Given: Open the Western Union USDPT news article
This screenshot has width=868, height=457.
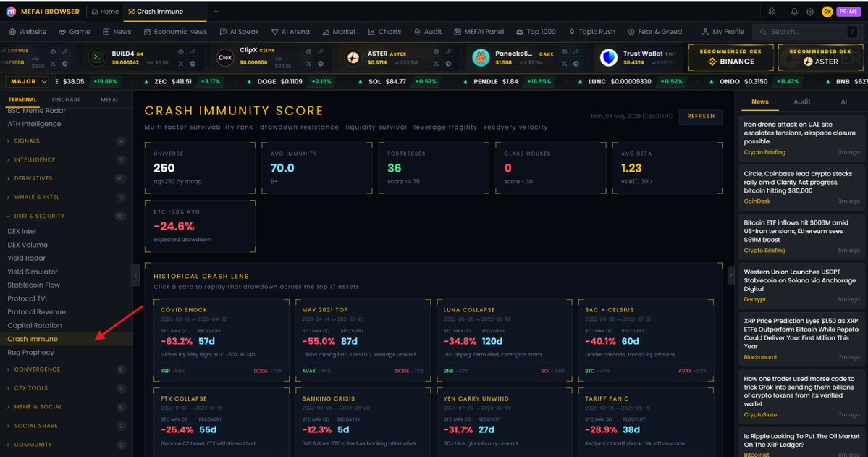Looking at the screenshot, I should 801,286.
